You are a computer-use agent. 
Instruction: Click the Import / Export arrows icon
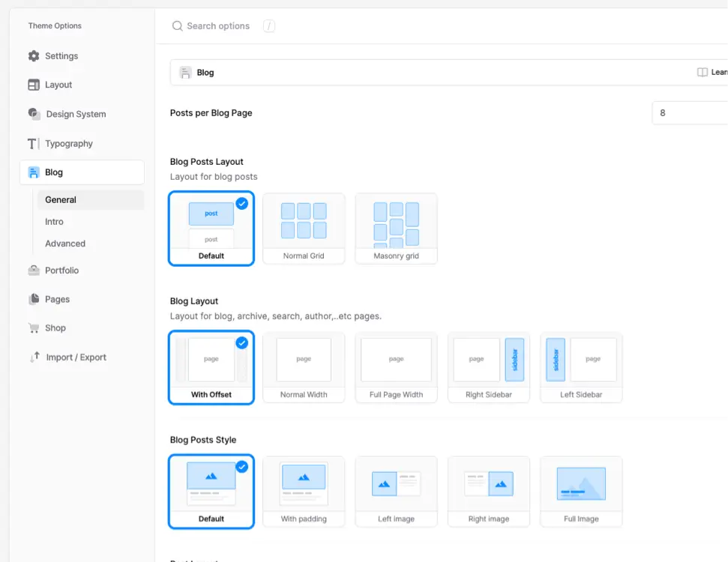point(34,357)
